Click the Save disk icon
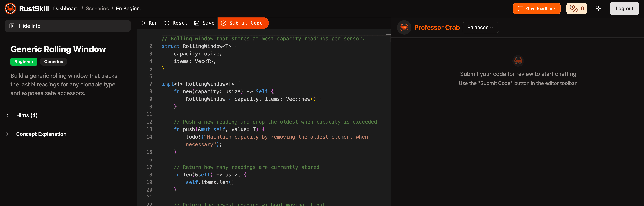The height and width of the screenshot is (206, 644). pyautogui.click(x=197, y=23)
